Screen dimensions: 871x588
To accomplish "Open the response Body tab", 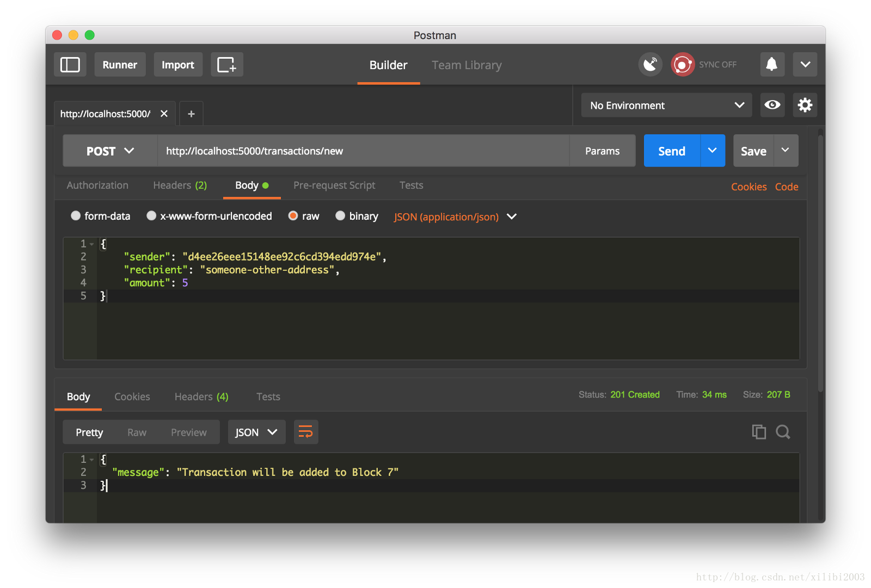I will point(78,397).
